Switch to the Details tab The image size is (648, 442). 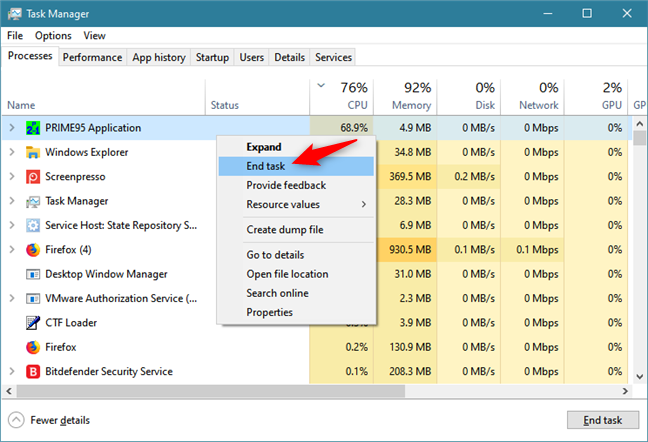[290, 57]
